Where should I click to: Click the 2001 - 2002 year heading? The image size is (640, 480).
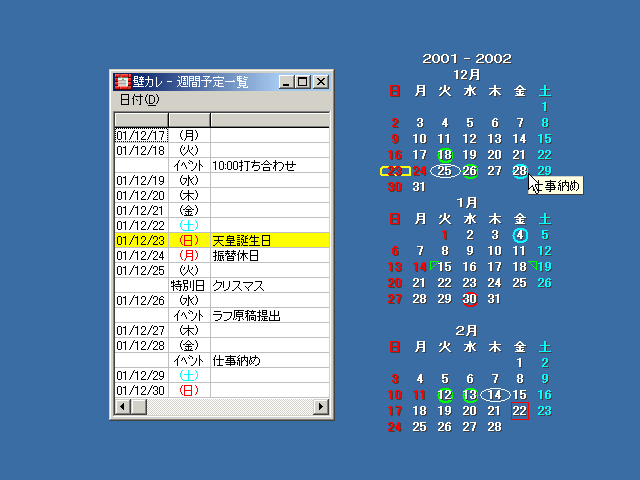pos(467,59)
